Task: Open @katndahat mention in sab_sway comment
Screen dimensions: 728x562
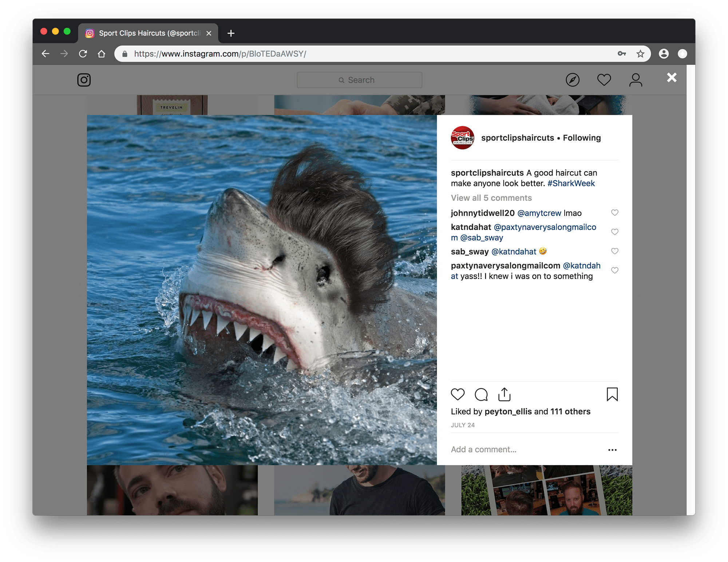Action: click(514, 252)
